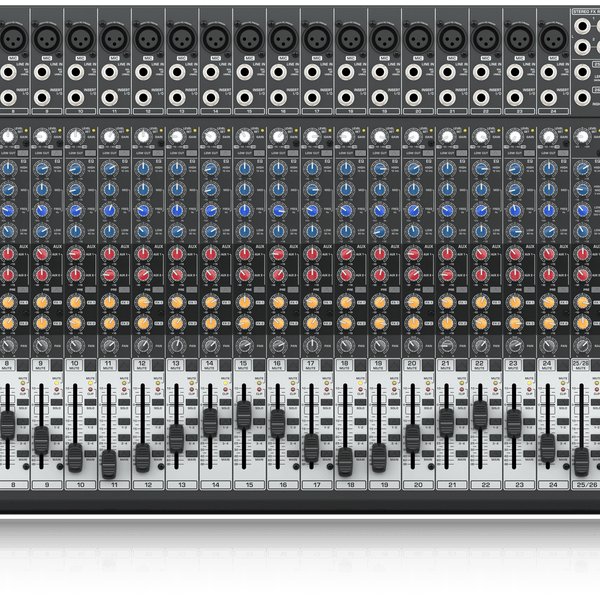Screen dimensions: 600x600
Task: Click channel 9 INSERT jack
Action: [x=42, y=98]
